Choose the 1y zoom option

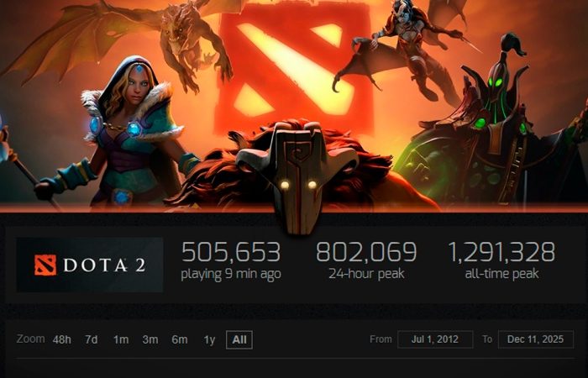coord(209,339)
